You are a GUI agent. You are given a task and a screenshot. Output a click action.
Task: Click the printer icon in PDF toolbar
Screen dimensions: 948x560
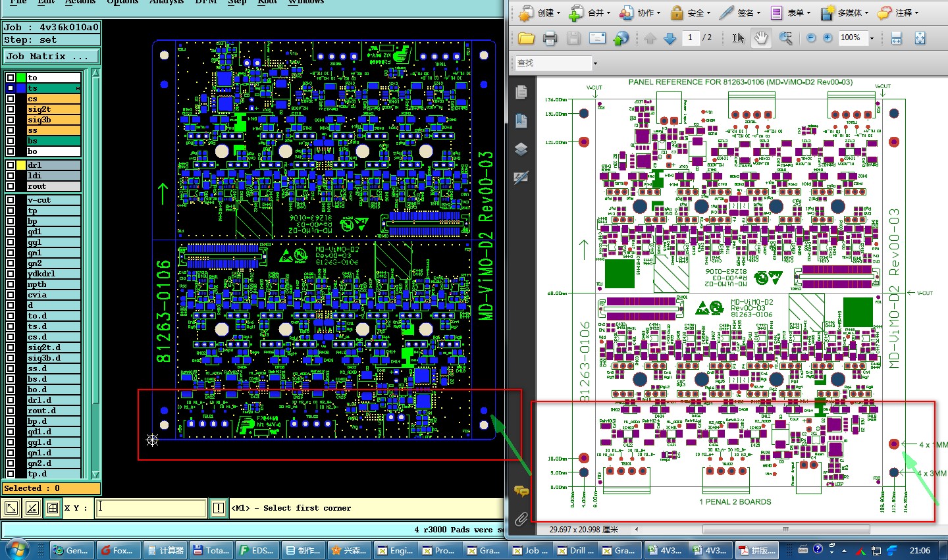550,38
